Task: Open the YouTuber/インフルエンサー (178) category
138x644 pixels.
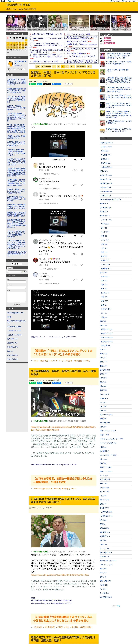Action: tap(111, 439)
